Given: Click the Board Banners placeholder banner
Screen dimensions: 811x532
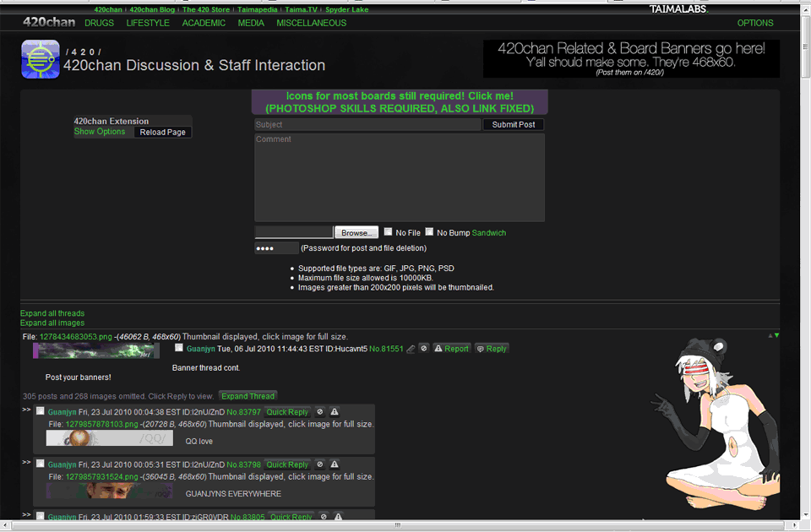Looking at the screenshot, I should (x=631, y=59).
